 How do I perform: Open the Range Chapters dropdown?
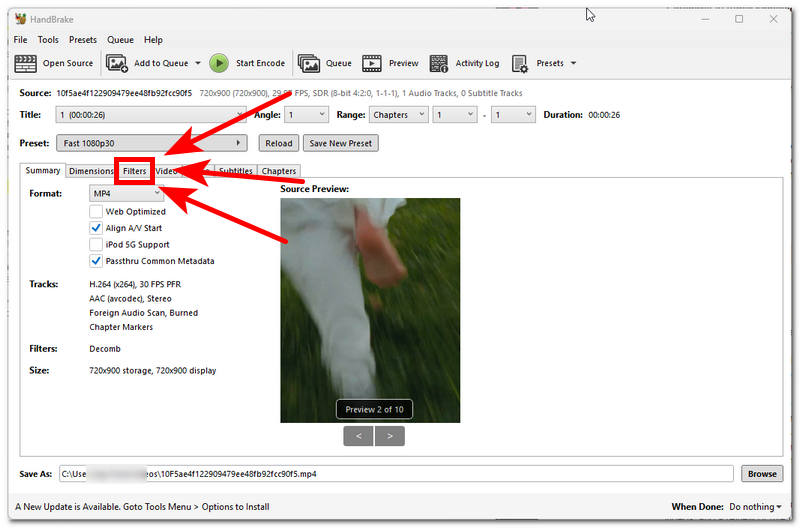pos(398,115)
